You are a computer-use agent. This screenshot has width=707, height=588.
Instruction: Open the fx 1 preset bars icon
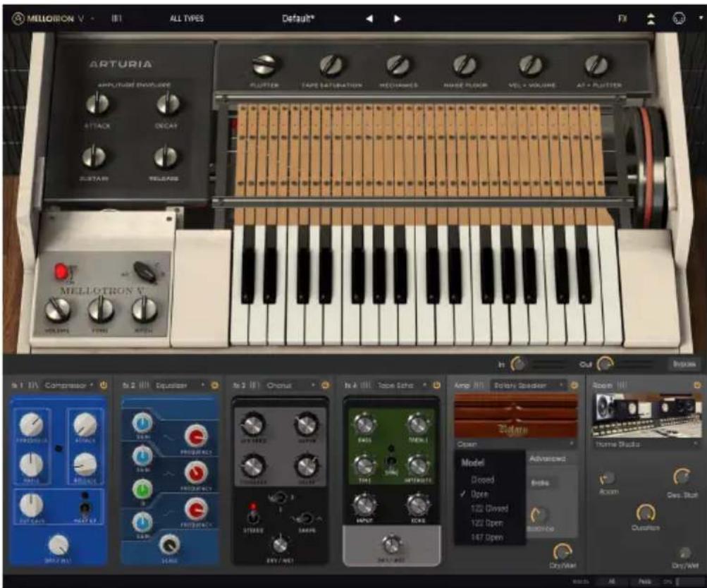(33, 385)
